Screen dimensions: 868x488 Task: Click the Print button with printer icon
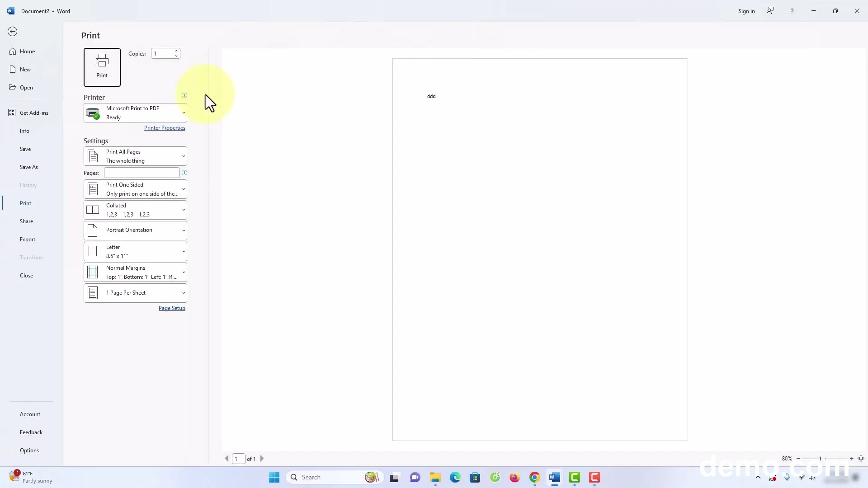(x=102, y=67)
